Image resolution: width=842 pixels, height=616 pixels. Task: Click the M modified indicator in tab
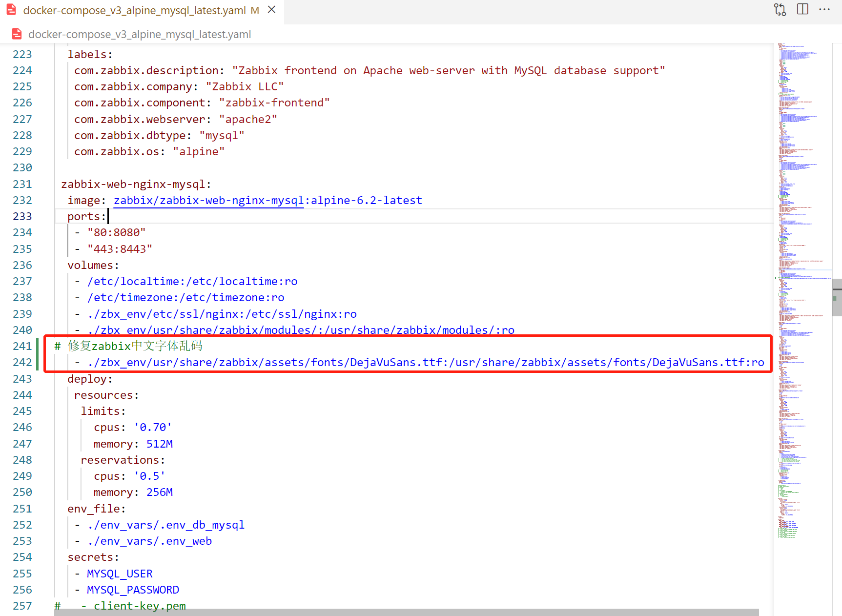pyautogui.click(x=255, y=10)
